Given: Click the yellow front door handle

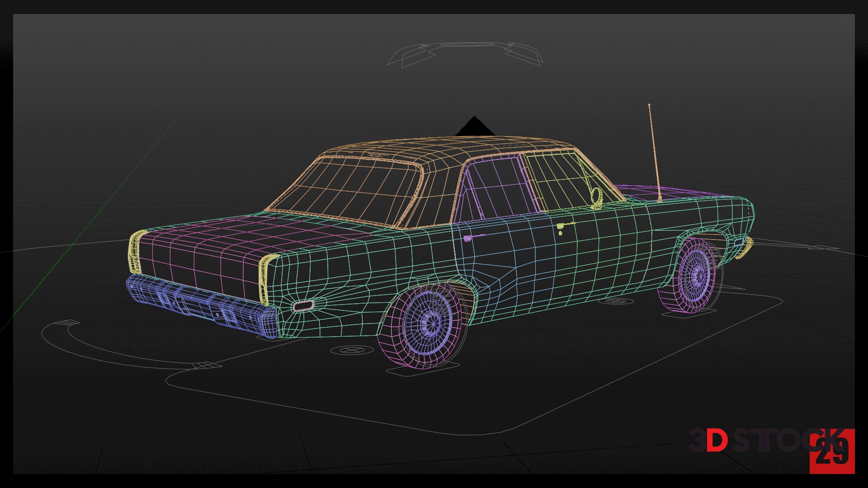Looking at the screenshot, I should (x=564, y=225).
